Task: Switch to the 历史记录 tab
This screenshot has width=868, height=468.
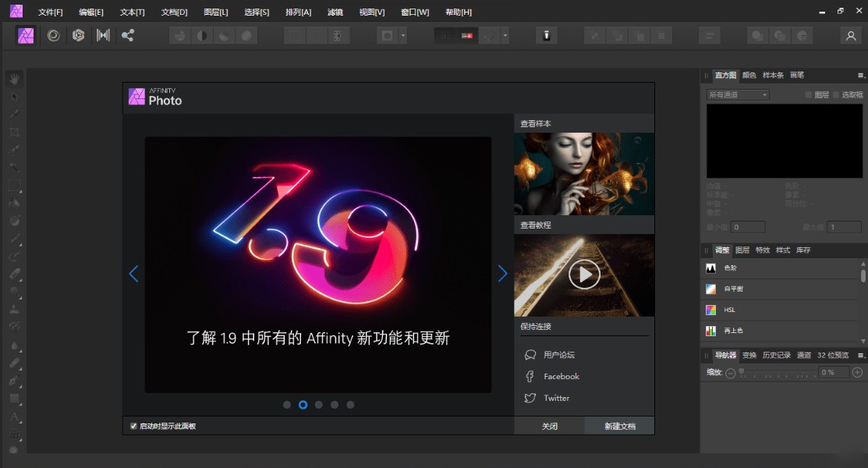Action: pos(777,356)
